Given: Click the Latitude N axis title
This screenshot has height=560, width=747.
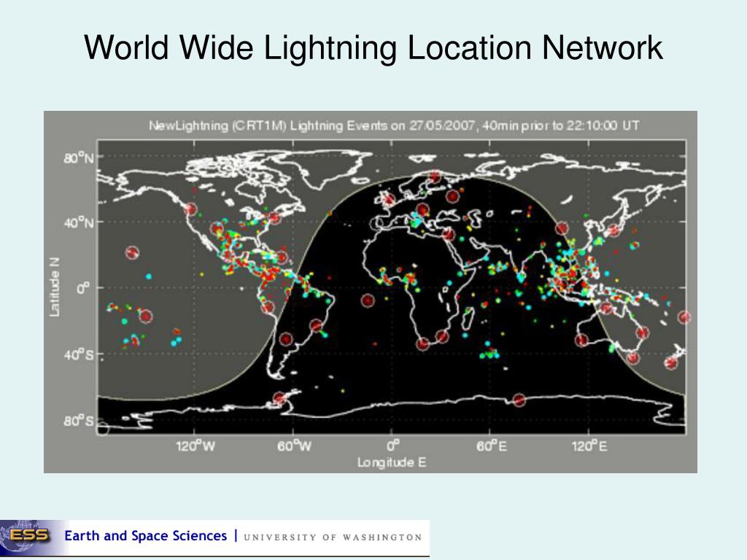Looking at the screenshot, I should point(55,287).
